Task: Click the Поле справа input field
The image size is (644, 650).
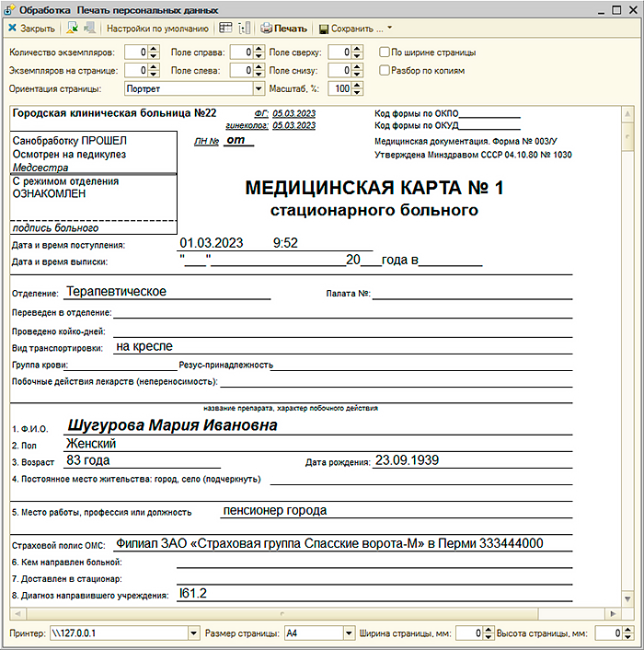Action: 239,52
